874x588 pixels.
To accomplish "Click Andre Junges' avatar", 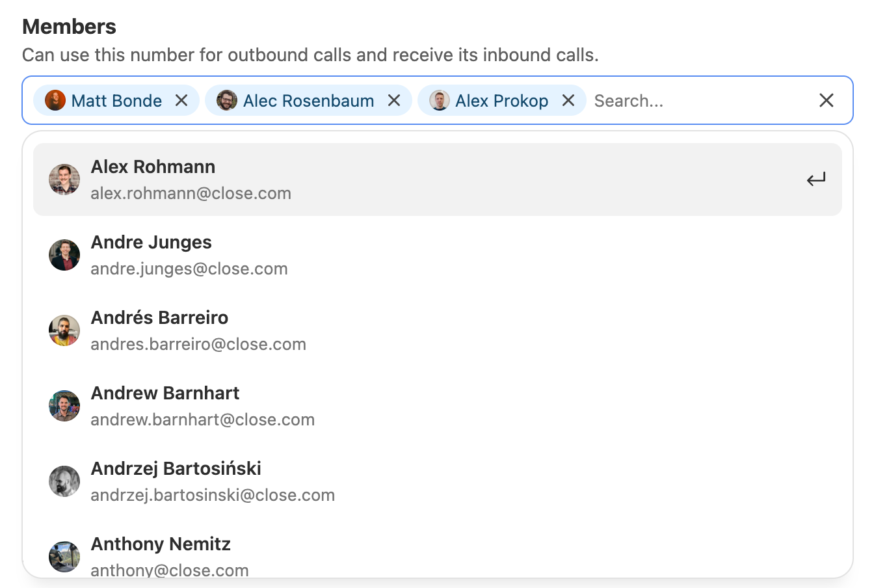I will click(64, 255).
